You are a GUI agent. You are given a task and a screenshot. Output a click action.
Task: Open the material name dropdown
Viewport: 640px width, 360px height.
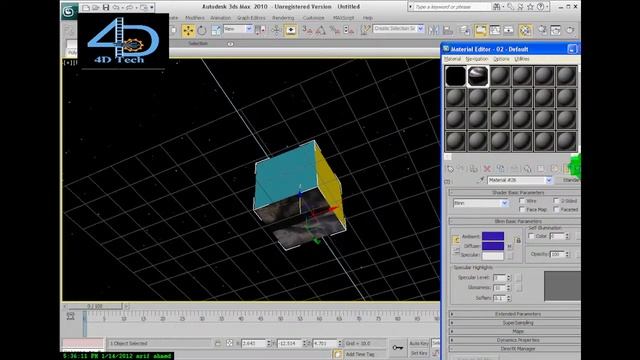[x=549, y=180]
